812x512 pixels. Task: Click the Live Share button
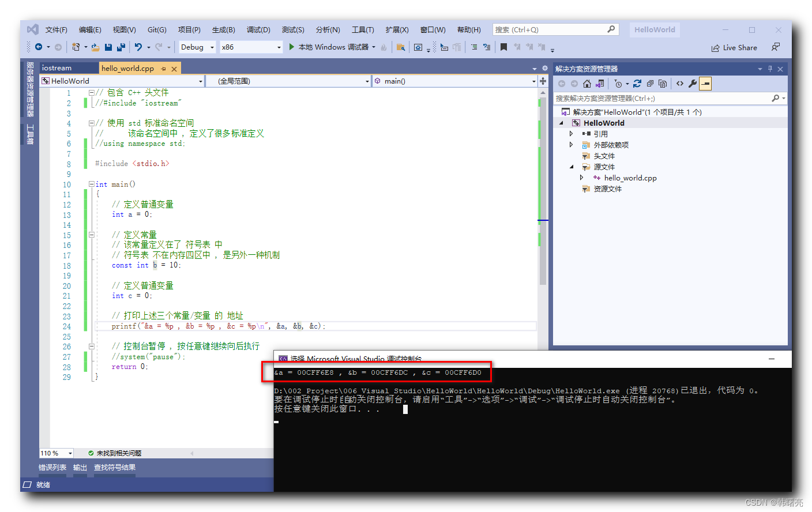[x=734, y=48]
